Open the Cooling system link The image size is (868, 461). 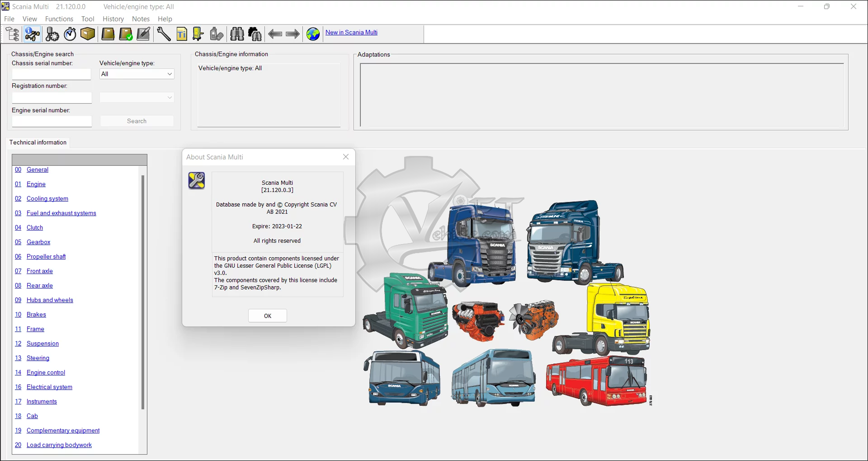point(47,198)
